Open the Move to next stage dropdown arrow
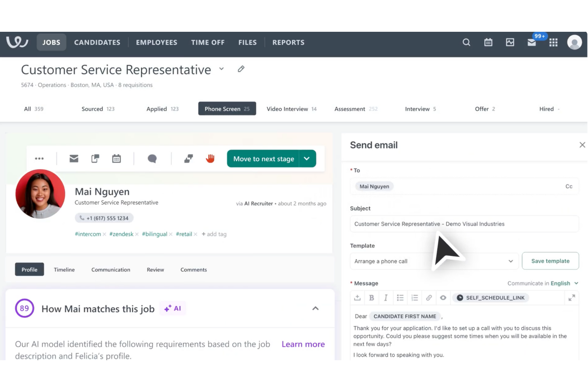588x392 pixels. click(x=306, y=158)
